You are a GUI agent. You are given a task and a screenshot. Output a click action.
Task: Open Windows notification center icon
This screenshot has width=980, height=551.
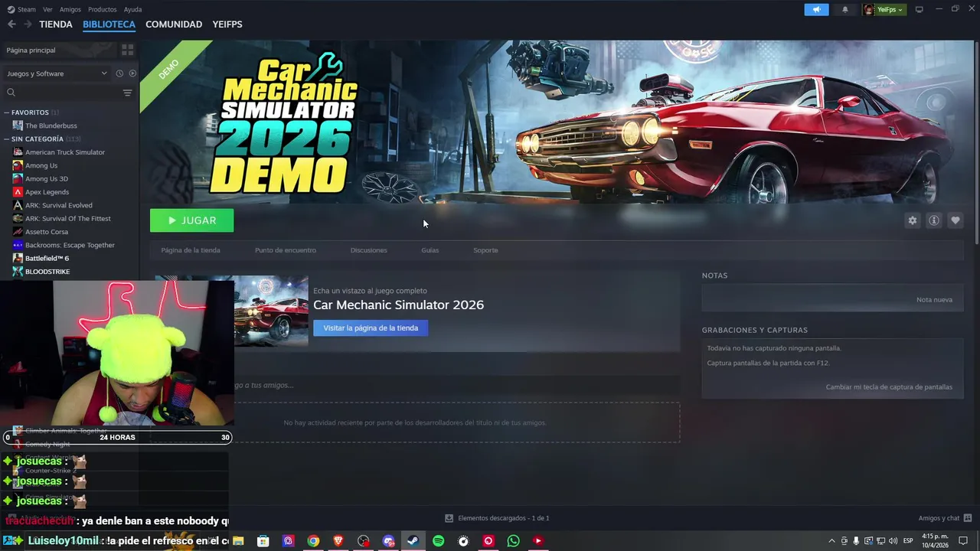tap(963, 541)
